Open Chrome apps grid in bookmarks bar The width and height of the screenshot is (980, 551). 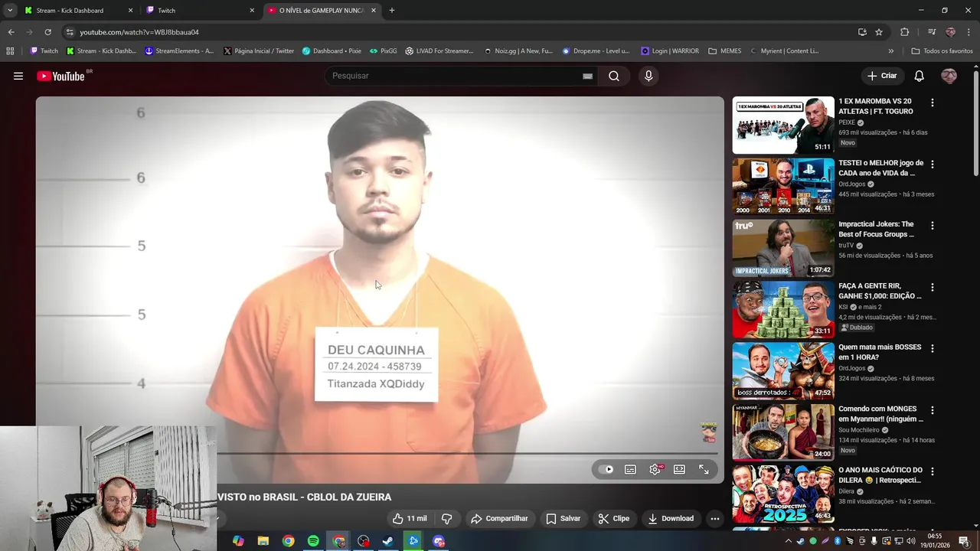pos(10,51)
